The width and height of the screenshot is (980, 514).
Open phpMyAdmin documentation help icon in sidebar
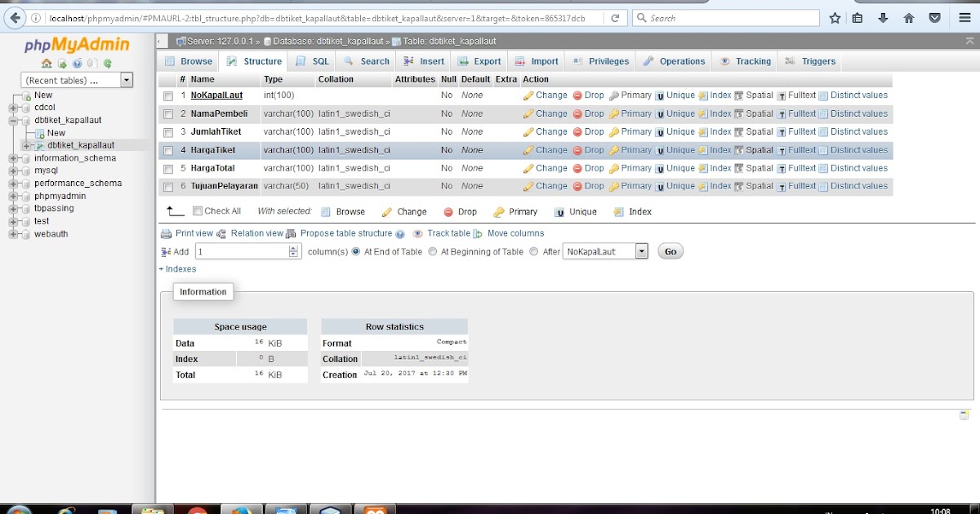(78, 63)
